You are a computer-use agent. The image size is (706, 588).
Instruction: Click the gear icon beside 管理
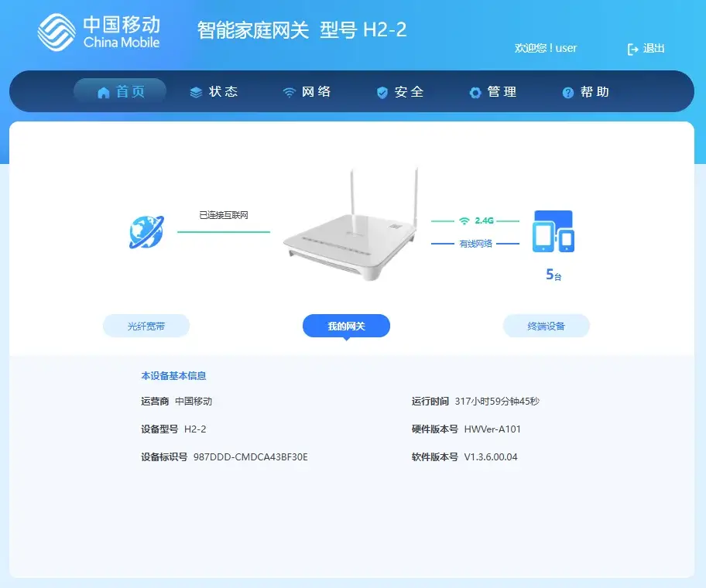(475, 92)
